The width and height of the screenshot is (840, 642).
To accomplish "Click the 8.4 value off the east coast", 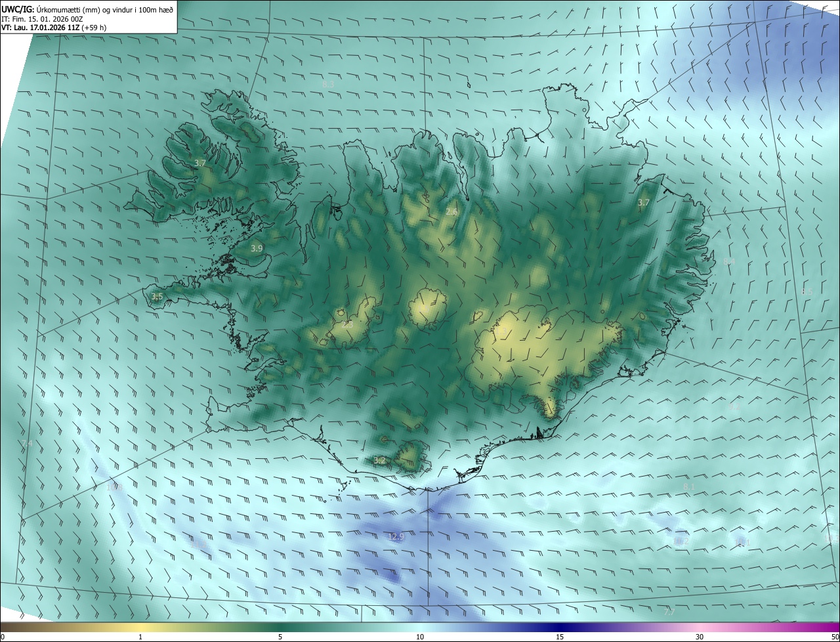I will pos(729,261).
